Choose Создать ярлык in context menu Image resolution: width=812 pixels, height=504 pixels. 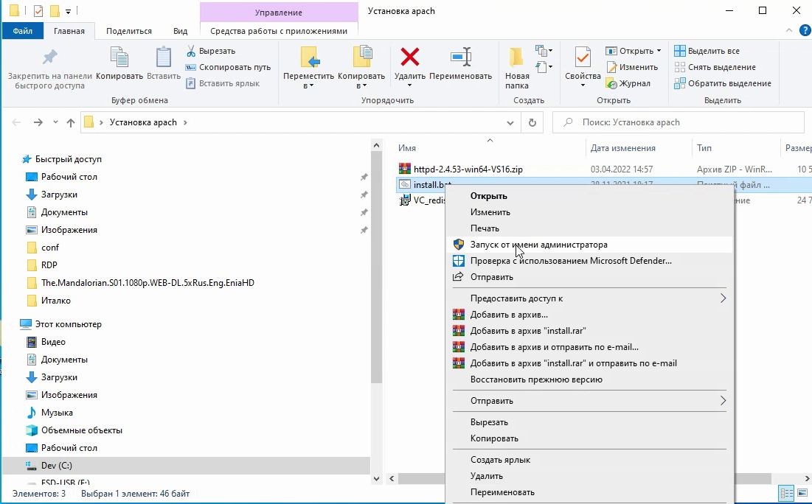point(589,460)
